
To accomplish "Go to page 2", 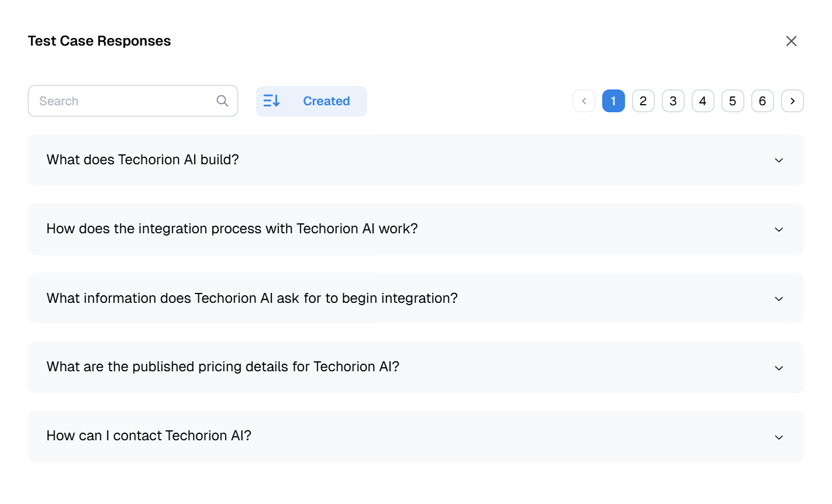I will 643,101.
